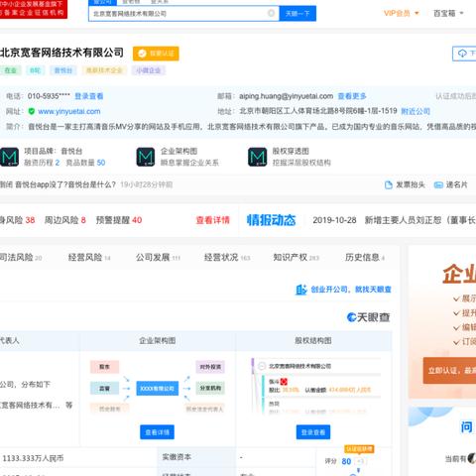Image resolution: width=476 pixels, height=476 pixels.
Task: Click the 企业架构图 logo icon
Action: 146,157
